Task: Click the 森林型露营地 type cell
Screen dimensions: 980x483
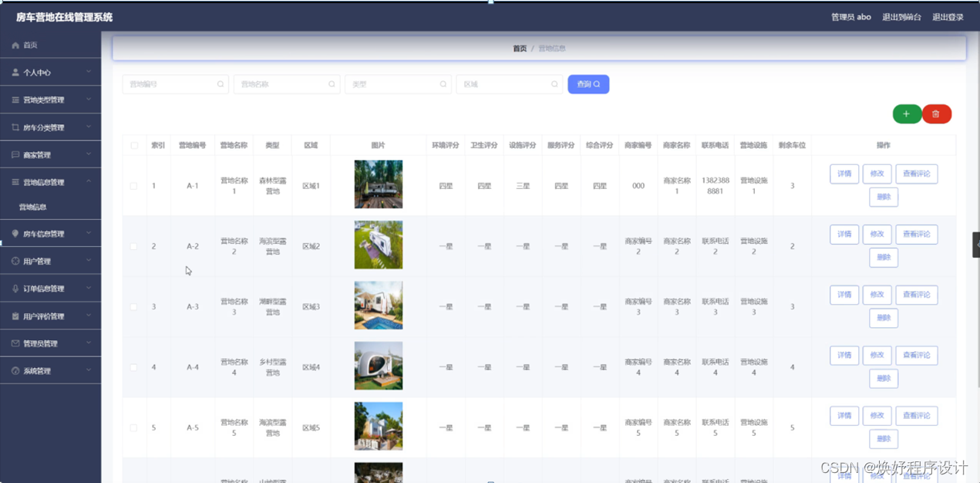Action: [x=272, y=186]
